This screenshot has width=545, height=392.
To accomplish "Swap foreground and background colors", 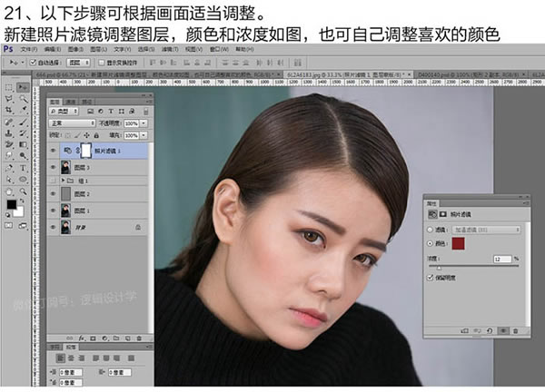I will pyautogui.click(x=22, y=201).
